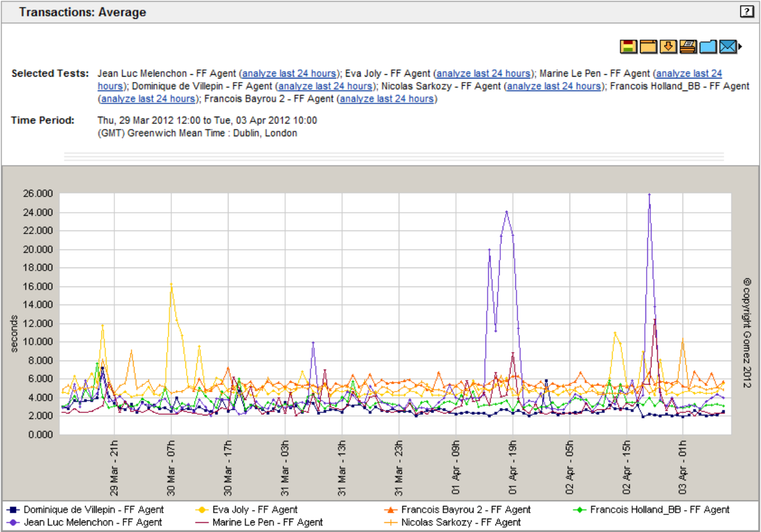Click the printer icon to print chart
The height and width of the screenshot is (532, 761).
[x=688, y=46]
